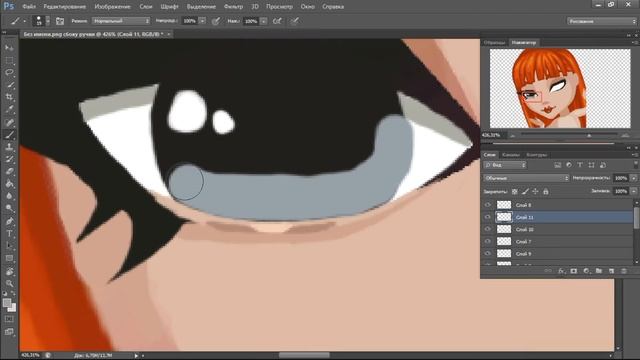Select the Brush tool in toolbox

[x=9, y=134]
